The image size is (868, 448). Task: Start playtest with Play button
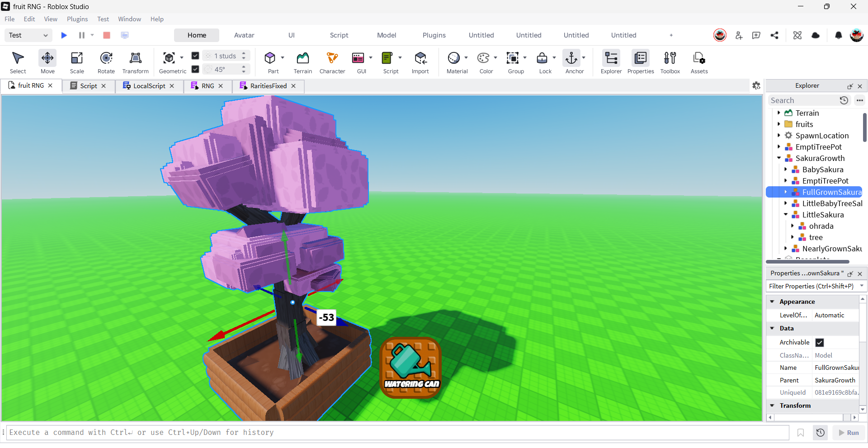pyautogui.click(x=64, y=35)
